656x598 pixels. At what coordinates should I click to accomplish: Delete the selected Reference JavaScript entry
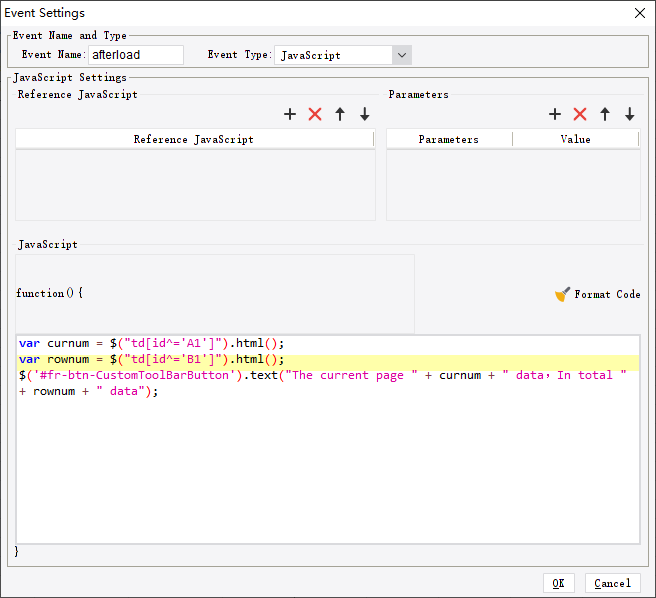(315, 115)
